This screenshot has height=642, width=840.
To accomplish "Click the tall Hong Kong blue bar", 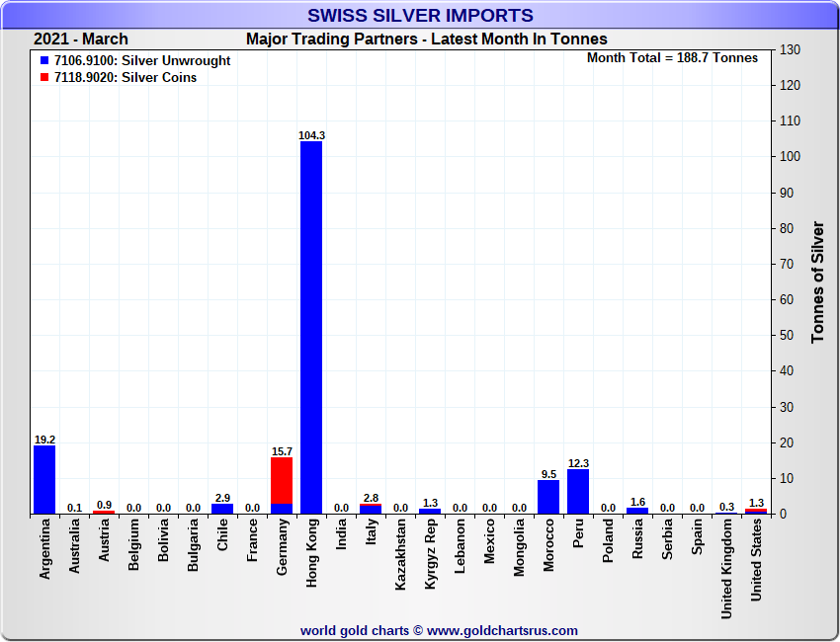I will (x=311, y=326).
